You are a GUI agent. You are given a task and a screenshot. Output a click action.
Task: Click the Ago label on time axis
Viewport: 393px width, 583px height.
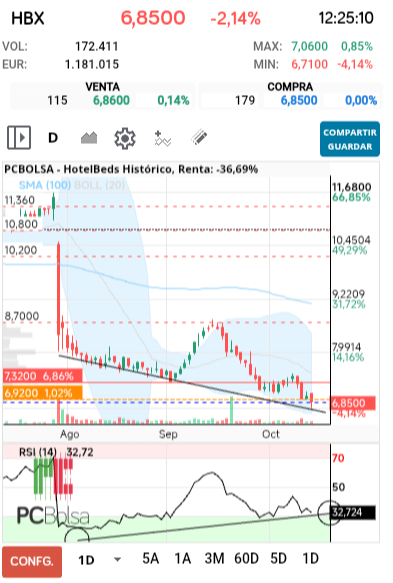(x=70, y=434)
